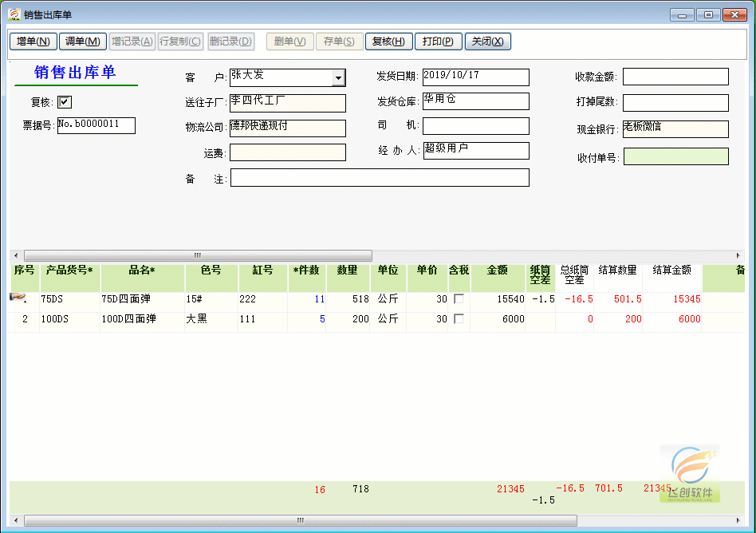The image size is (756, 533).
Task: Click bottom grid scrollbar right arrow
Action: point(738,520)
